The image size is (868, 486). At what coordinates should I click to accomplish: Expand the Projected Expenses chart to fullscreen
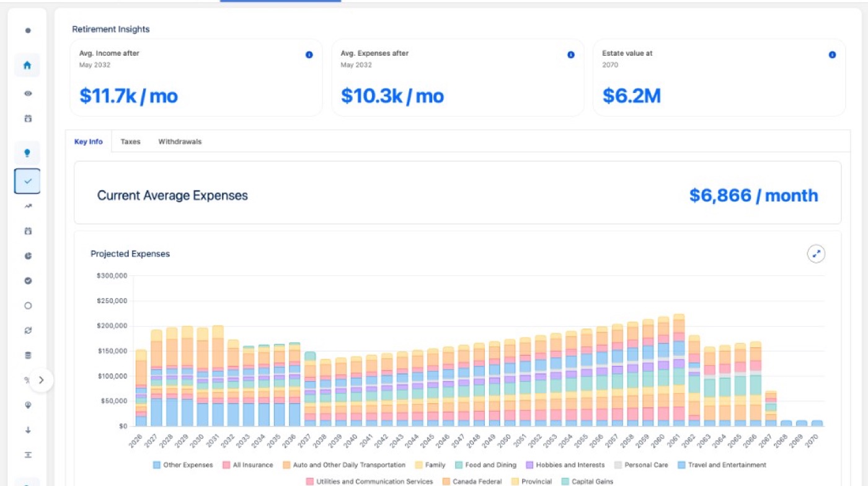(816, 254)
